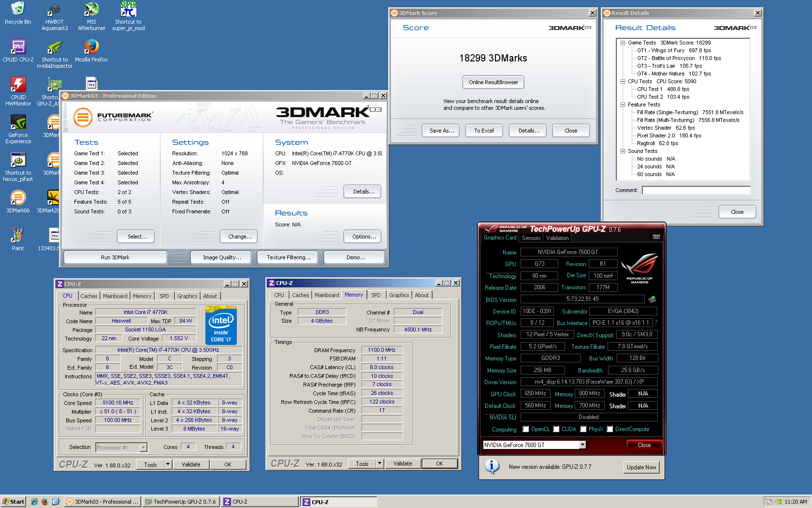Viewport: 812px width, 508px height.
Task: Click the bus interface question mark icon
Action: [656, 323]
